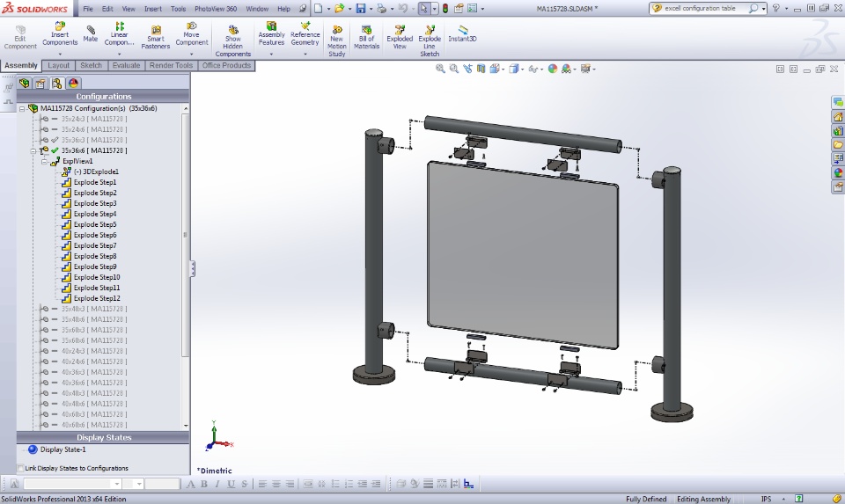Click the Exploded View tool

[400, 37]
